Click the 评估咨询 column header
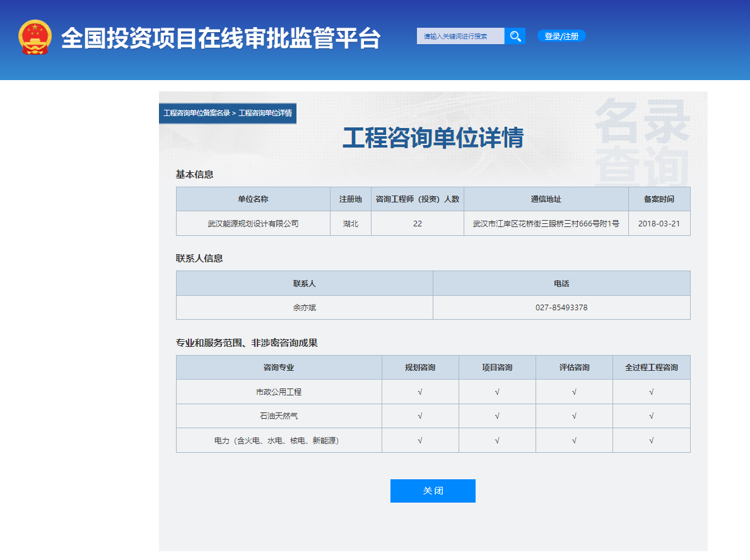The height and width of the screenshot is (560, 750). click(x=574, y=367)
